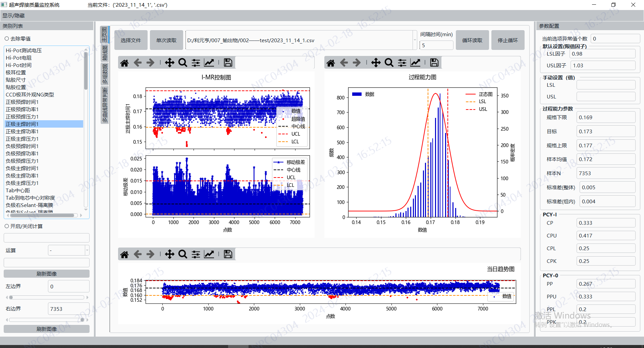Screen dimensions: 644x348
Task: Open axis edit icon in 当日趋势图 toolbar
Action: (x=209, y=254)
